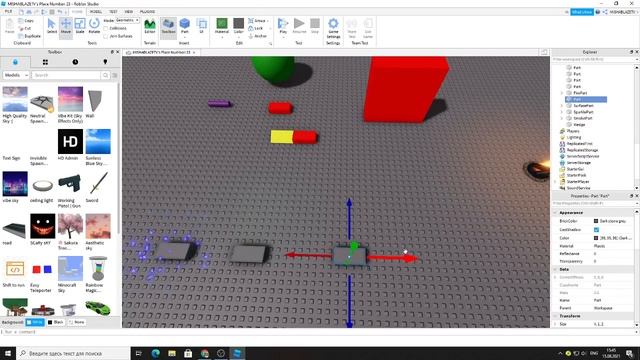The image size is (640, 360).
Task: Open Toolbox Creations tab
Action: [x=105, y=62]
